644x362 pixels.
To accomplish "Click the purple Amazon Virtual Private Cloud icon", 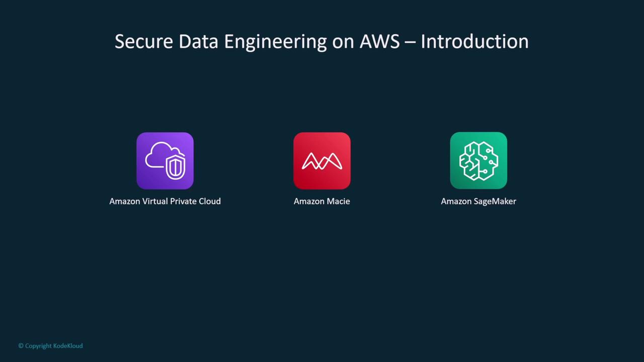I will [x=165, y=161].
